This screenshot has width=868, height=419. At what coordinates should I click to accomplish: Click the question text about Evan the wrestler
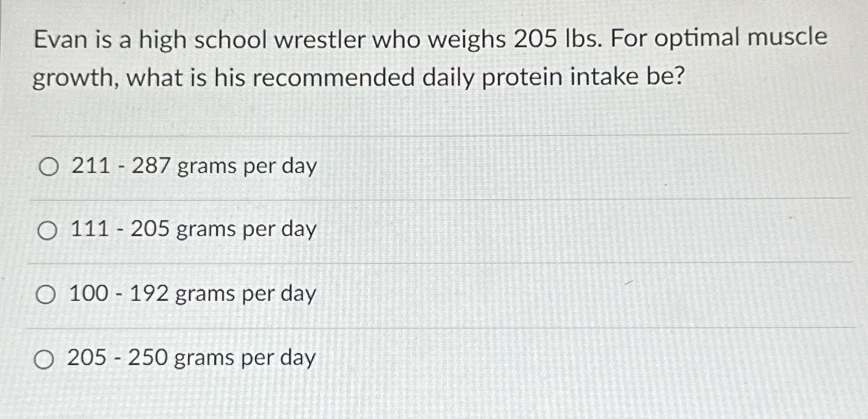pos(428,58)
